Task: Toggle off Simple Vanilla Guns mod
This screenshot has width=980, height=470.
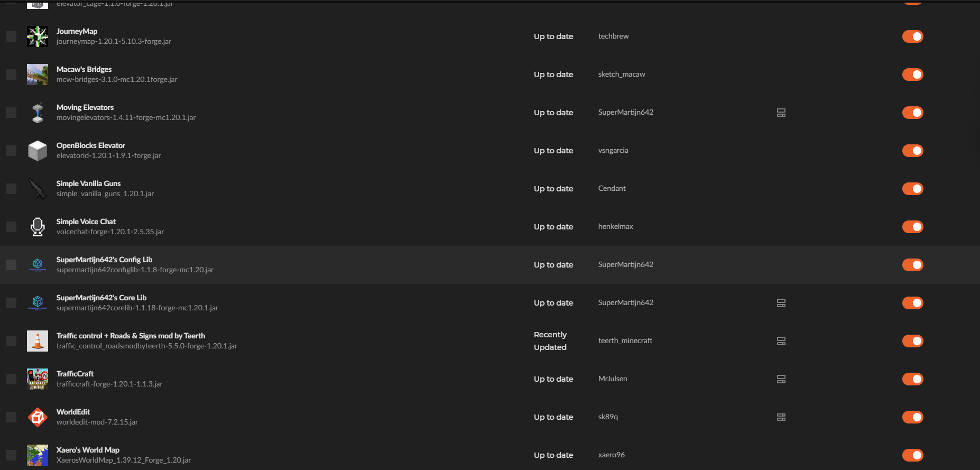Action: tap(913, 189)
